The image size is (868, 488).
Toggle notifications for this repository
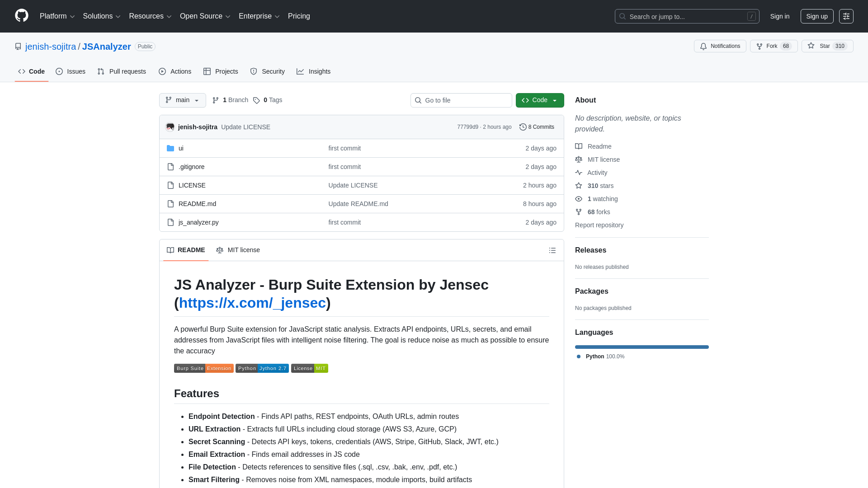pyautogui.click(x=720, y=46)
